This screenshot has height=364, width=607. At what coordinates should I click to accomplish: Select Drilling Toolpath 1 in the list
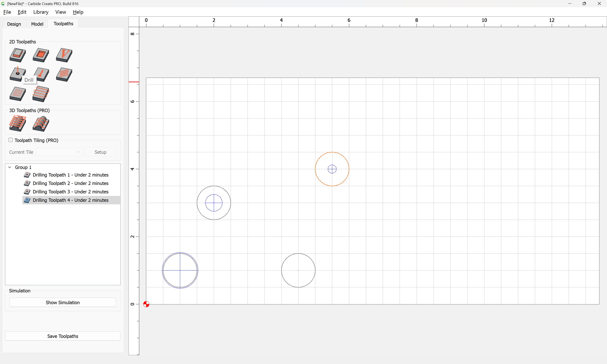tap(70, 175)
